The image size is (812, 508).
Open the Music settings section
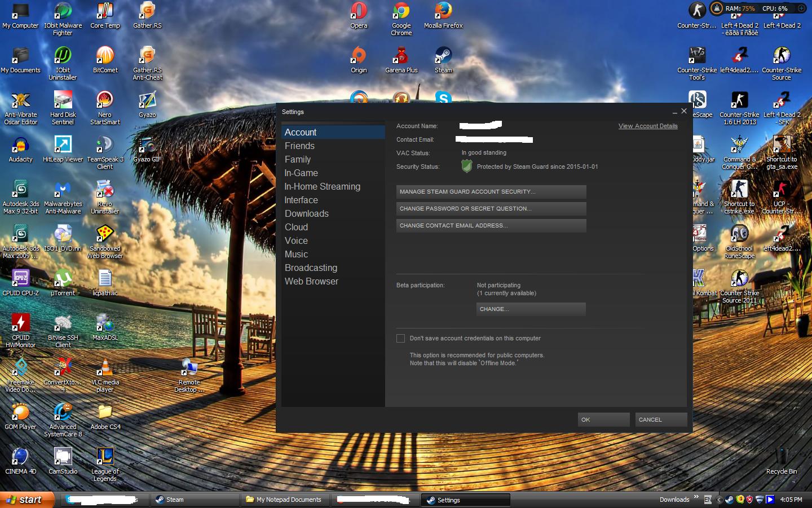[x=333, y=254]
